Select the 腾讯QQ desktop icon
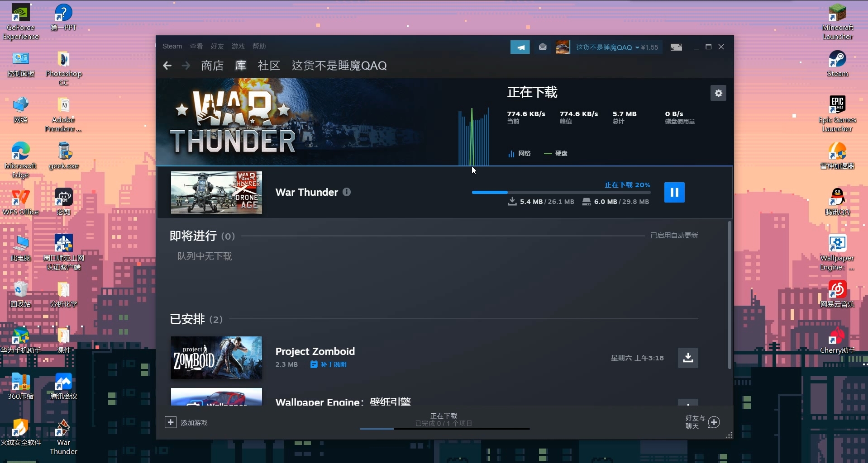 (x=837, y=202)
